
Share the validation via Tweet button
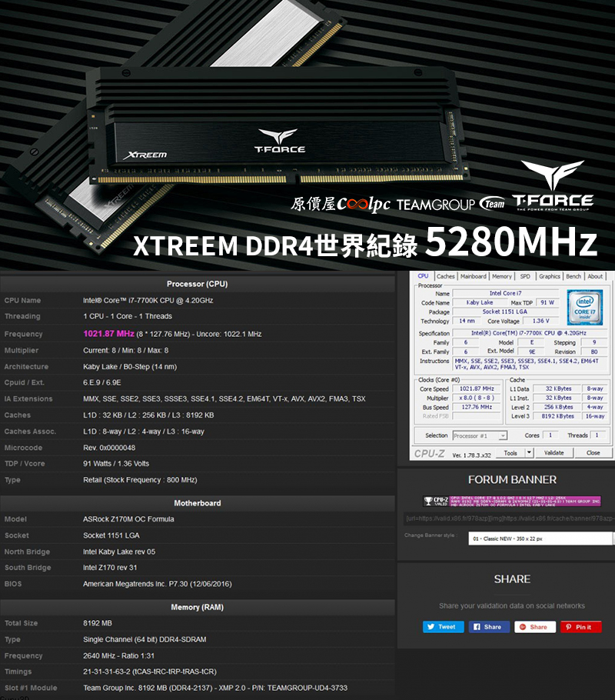(x=443, y=627)
